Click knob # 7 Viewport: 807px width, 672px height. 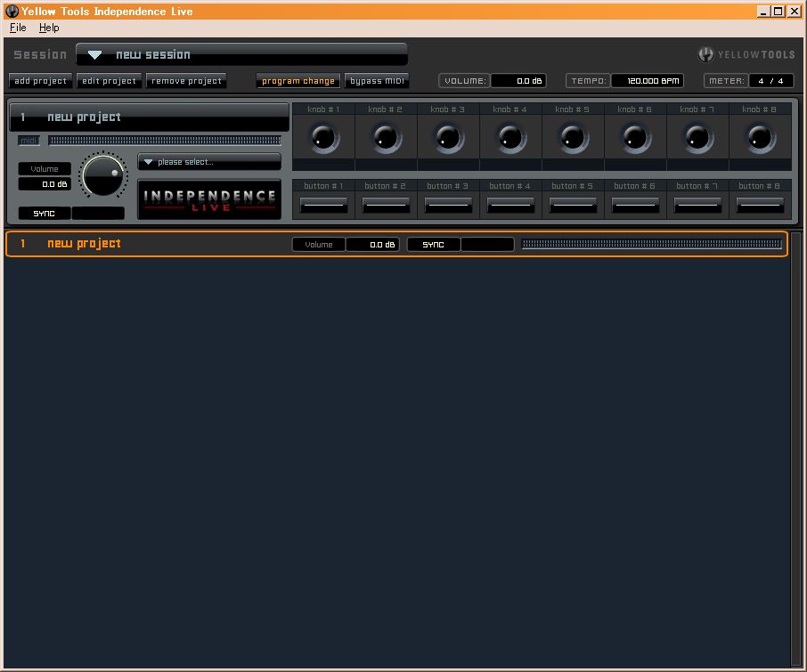point(697,138)
